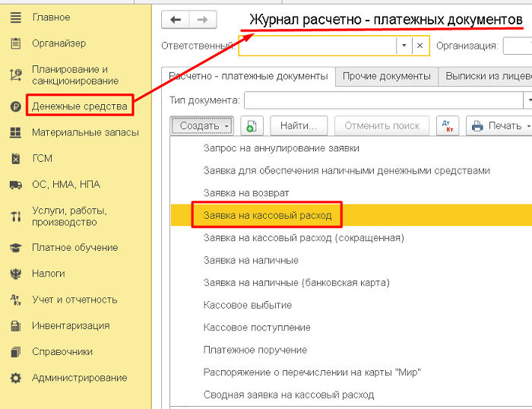
Task: Click the Администрирование gear icon
Action: click(x=15, y=378)
